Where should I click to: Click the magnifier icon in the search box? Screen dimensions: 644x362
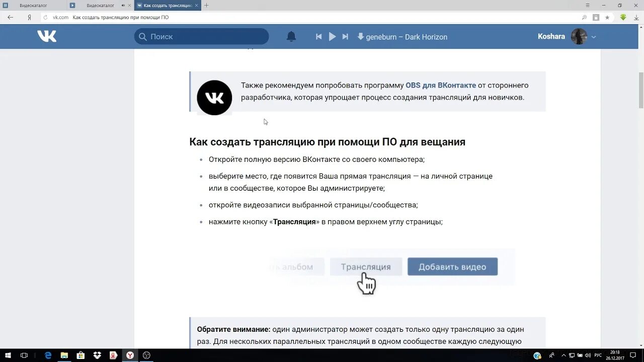142,36
